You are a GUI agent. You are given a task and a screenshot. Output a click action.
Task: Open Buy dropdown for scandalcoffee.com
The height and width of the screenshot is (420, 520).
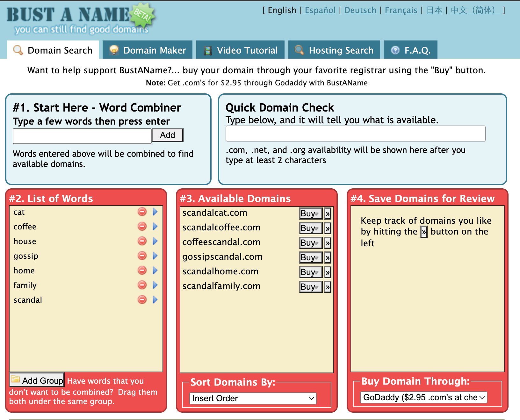(311, 228)
